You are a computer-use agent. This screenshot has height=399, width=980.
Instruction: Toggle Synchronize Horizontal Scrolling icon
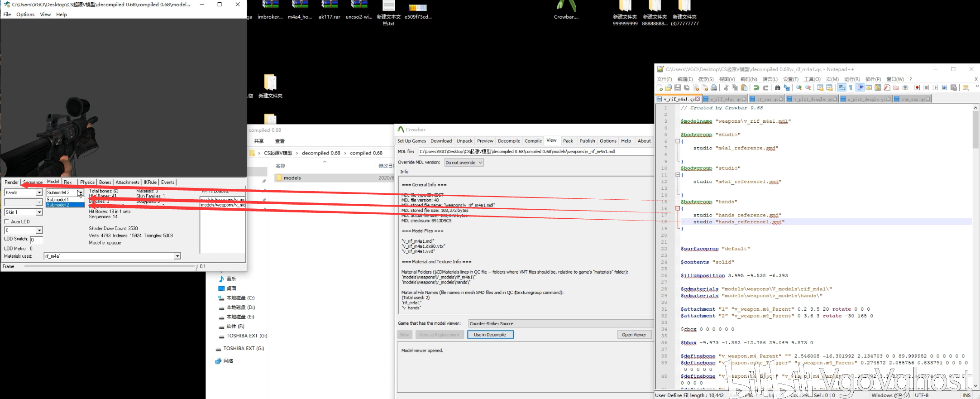coord(829,88)
